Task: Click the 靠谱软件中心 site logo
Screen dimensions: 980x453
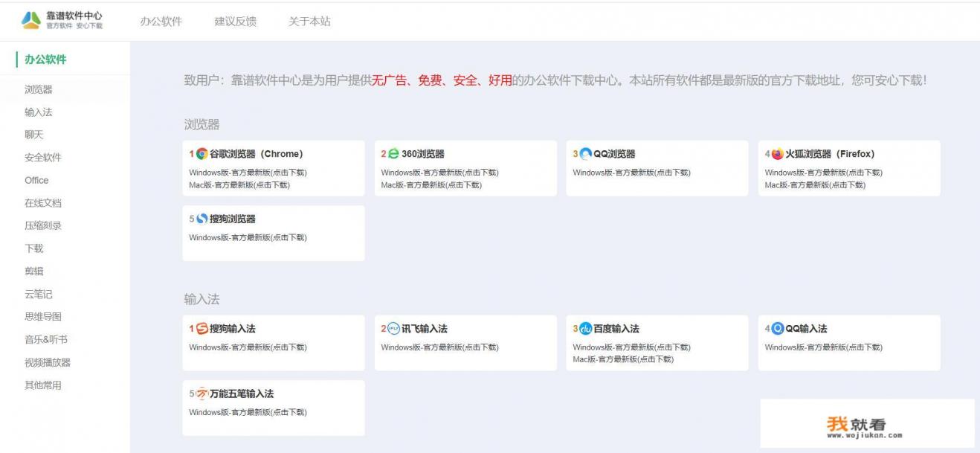Action: [x=62, y=20]
